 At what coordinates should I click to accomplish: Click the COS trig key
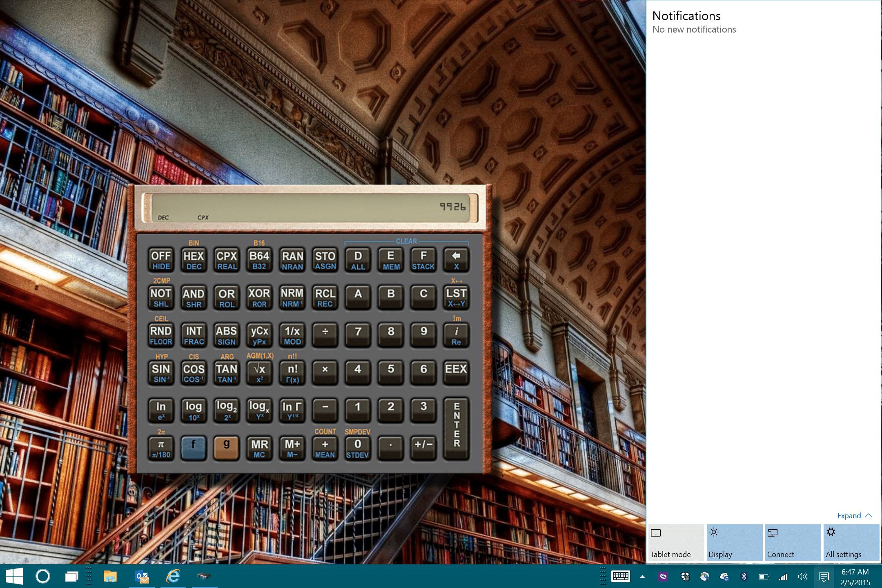point(194,373)
